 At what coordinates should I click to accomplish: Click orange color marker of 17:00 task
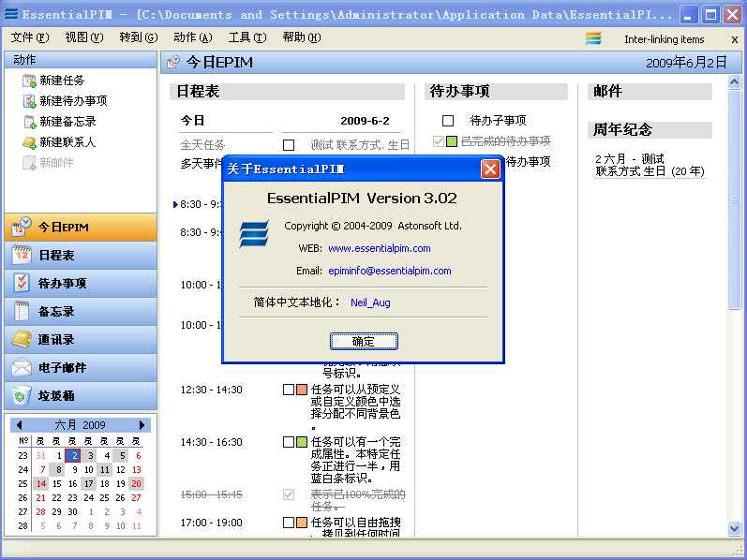coord(302,523)
